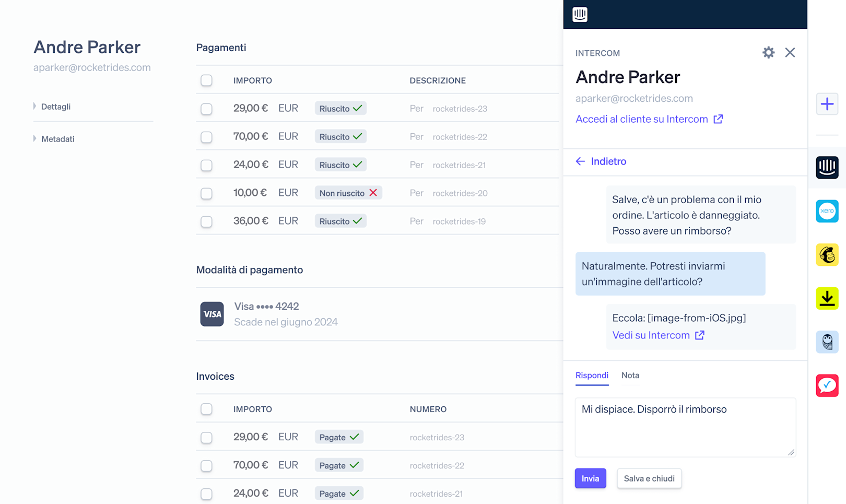
Task: Click the message 'Naturalmente. Potresti inviarmi'
Action: (670, 274)
